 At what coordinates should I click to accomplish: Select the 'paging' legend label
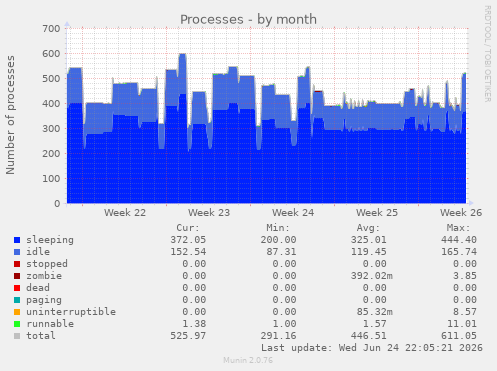pyautogui.click(x=44, y=300)
